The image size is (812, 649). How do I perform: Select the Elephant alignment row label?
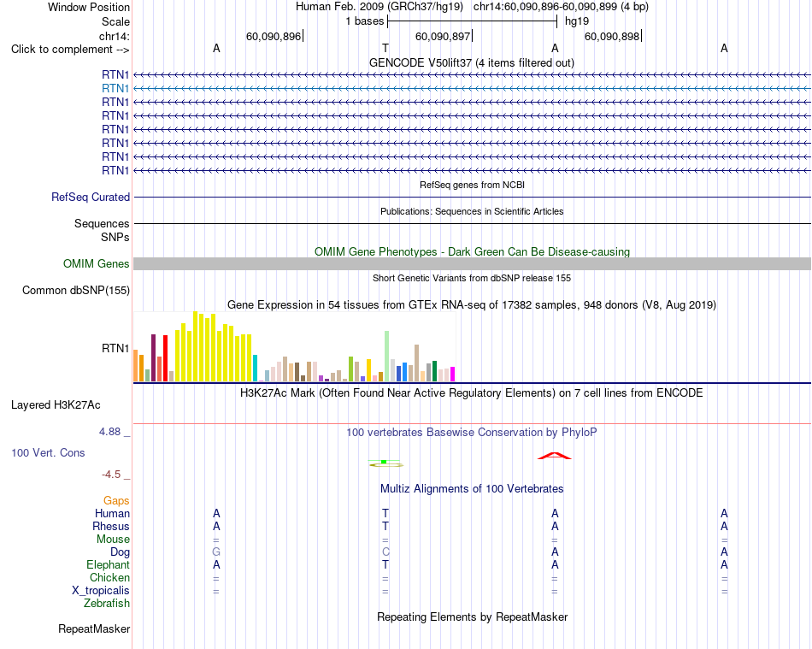(108, 565)
